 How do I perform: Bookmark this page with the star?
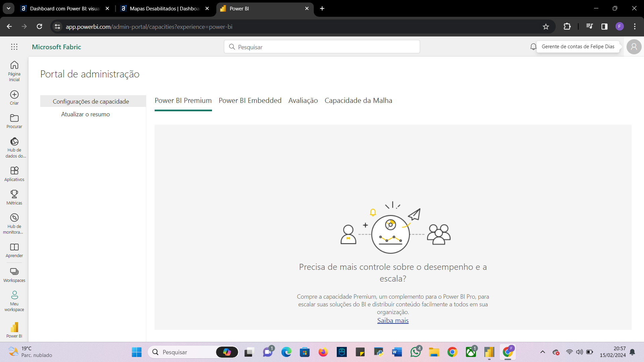[546, 26]
